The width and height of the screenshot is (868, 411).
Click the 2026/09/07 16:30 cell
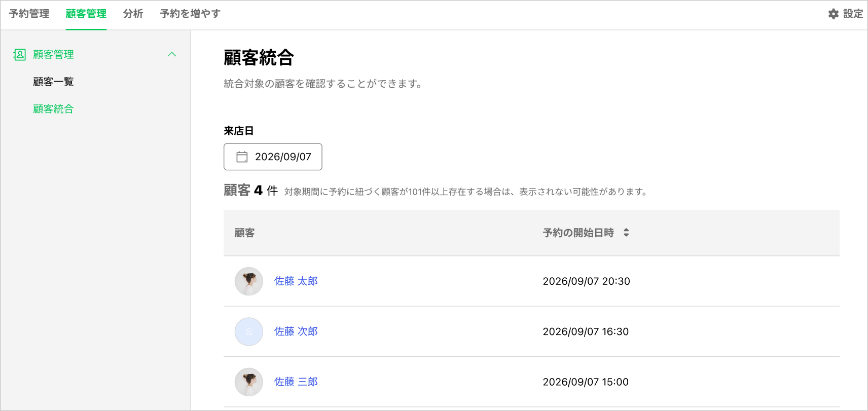[x=586, y=331]
